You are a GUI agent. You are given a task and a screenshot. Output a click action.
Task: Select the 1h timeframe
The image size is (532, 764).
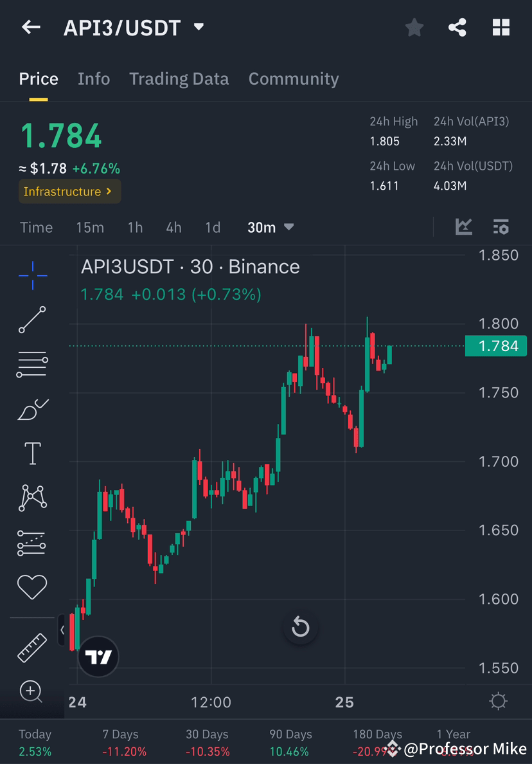coord(135,227)
